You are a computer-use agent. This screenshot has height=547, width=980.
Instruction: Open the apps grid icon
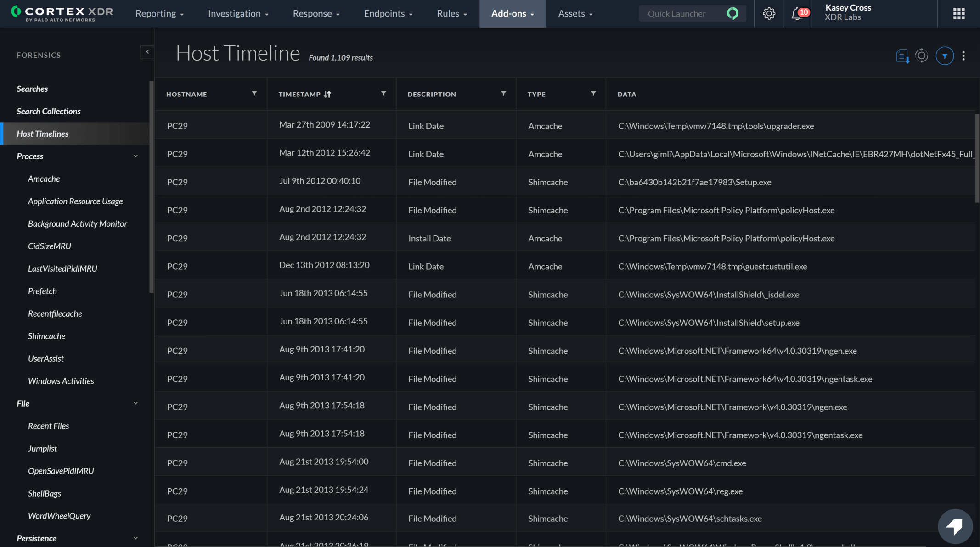(959, 14)
